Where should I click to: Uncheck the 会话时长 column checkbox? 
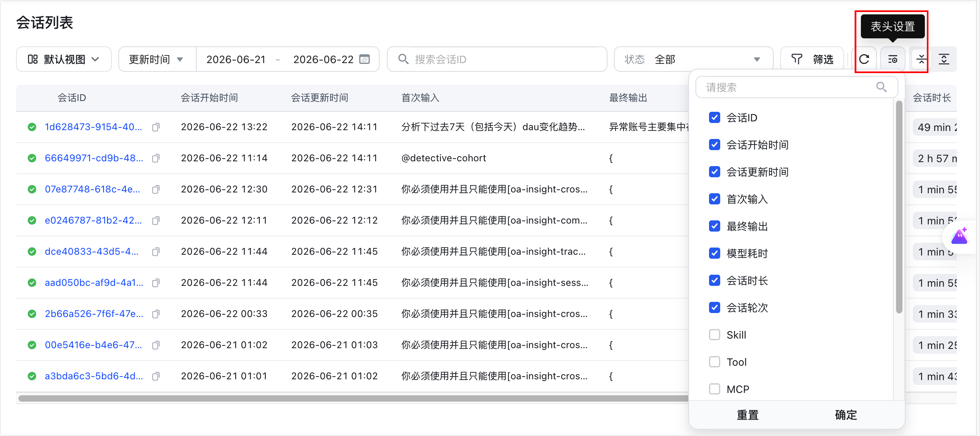pos(715,280)
